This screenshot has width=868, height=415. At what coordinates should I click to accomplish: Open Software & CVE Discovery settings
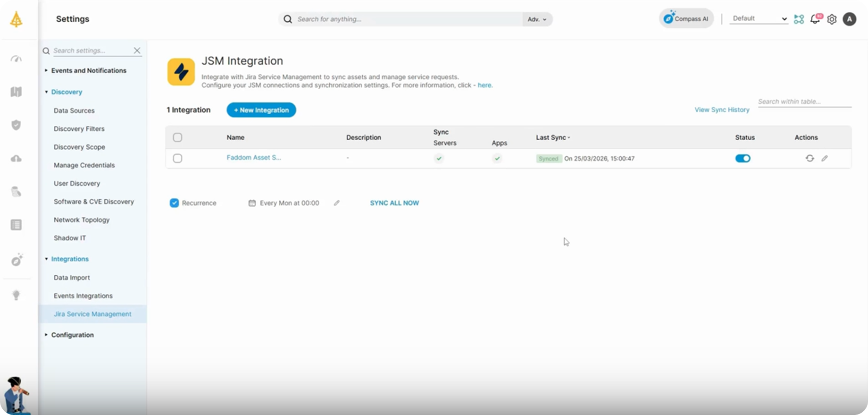coord(94,202)
